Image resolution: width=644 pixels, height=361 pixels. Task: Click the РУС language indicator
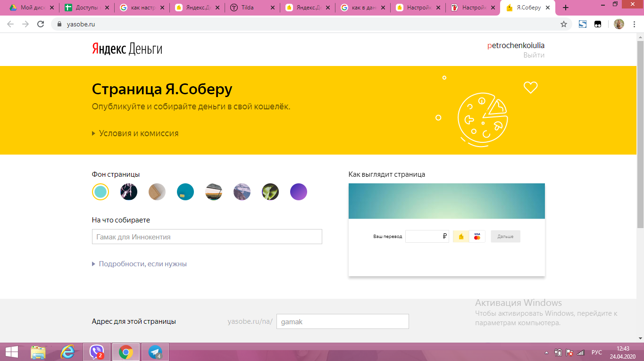point(597,353)
